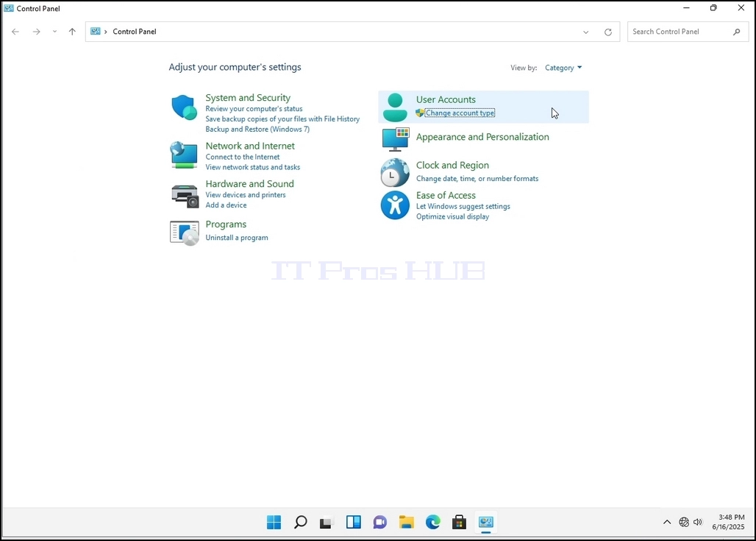Click the Network and Internet heading
756x541 pixels.
coord(250,146)
